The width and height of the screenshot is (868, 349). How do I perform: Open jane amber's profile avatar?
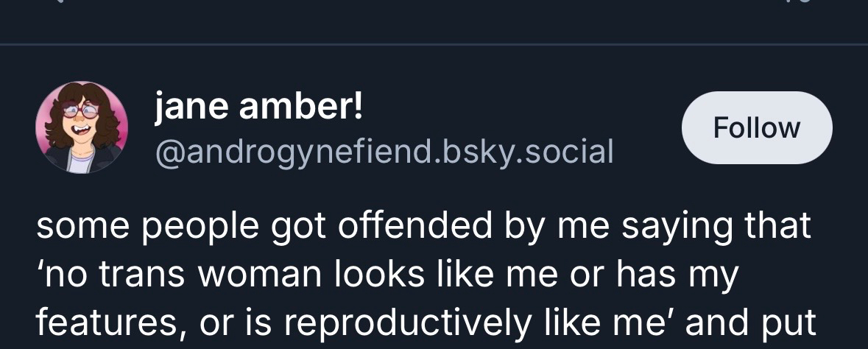pyautogui.click(x=82, y=127)
